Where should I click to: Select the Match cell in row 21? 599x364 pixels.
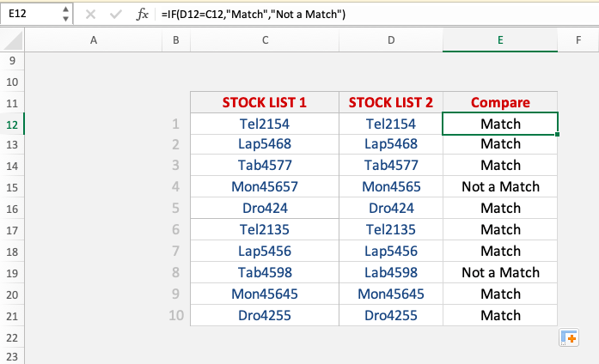pos(500,315)
